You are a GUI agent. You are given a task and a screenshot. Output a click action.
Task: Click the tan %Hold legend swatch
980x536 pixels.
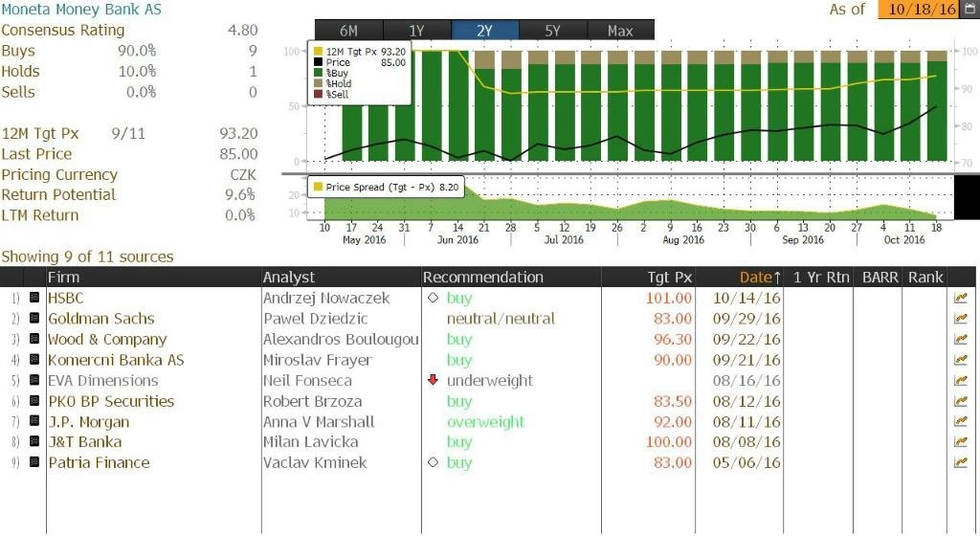[x=318, y=83]
